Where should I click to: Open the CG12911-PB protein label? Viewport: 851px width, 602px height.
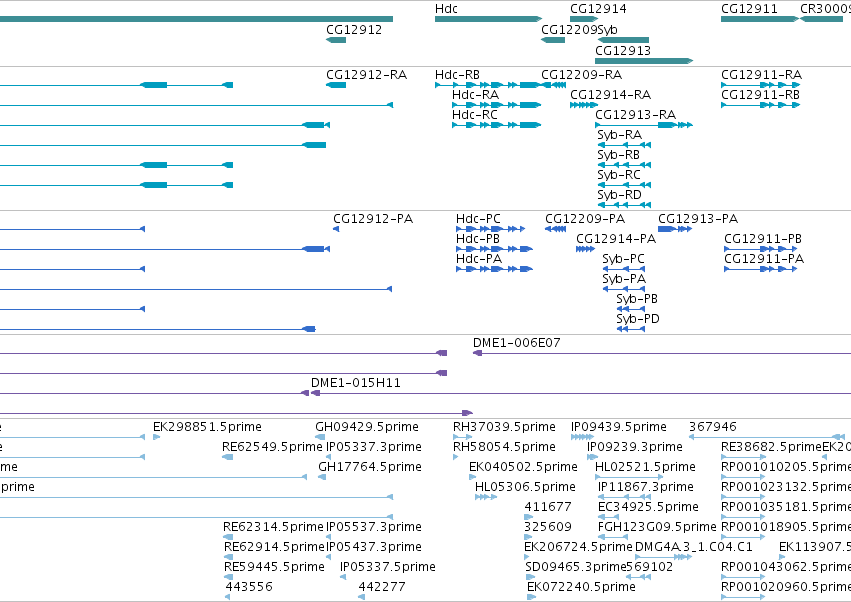(763, 239)
